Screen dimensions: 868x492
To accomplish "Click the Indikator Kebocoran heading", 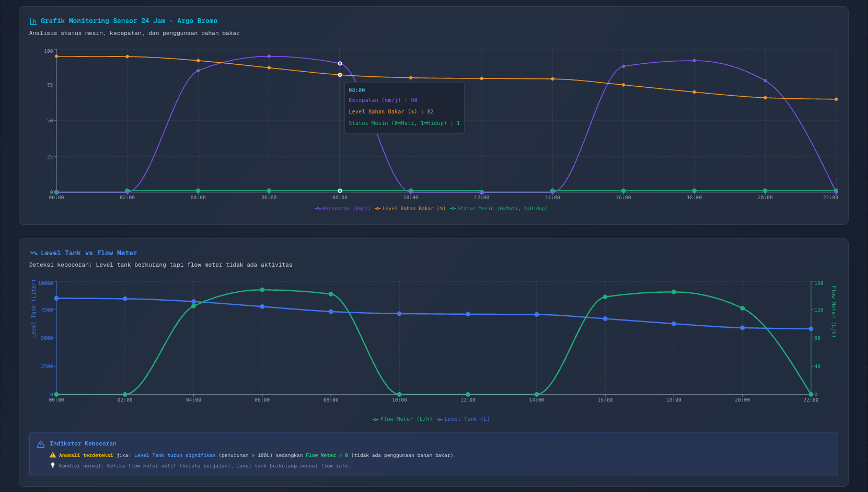I will click(x=83, y=444).
